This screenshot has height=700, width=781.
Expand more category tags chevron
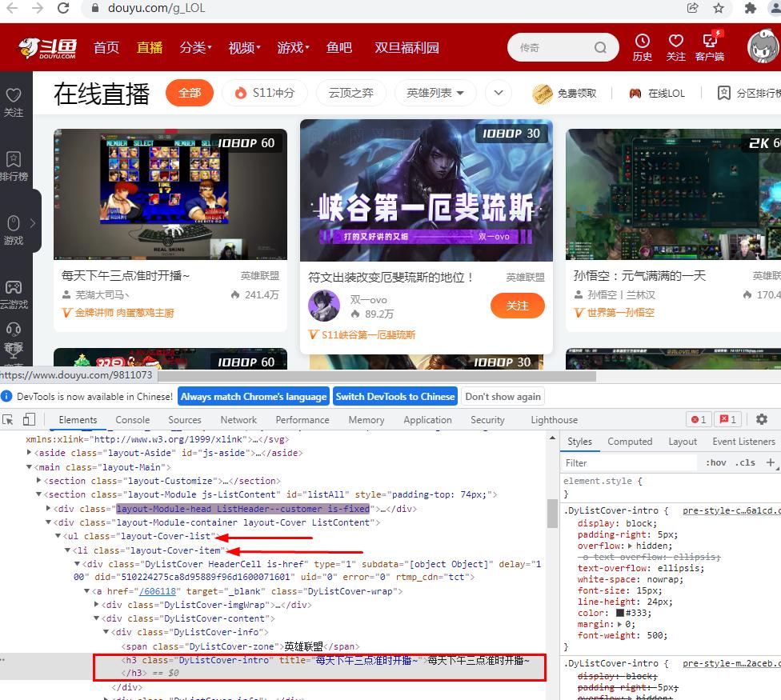click(x=499, y=93)
